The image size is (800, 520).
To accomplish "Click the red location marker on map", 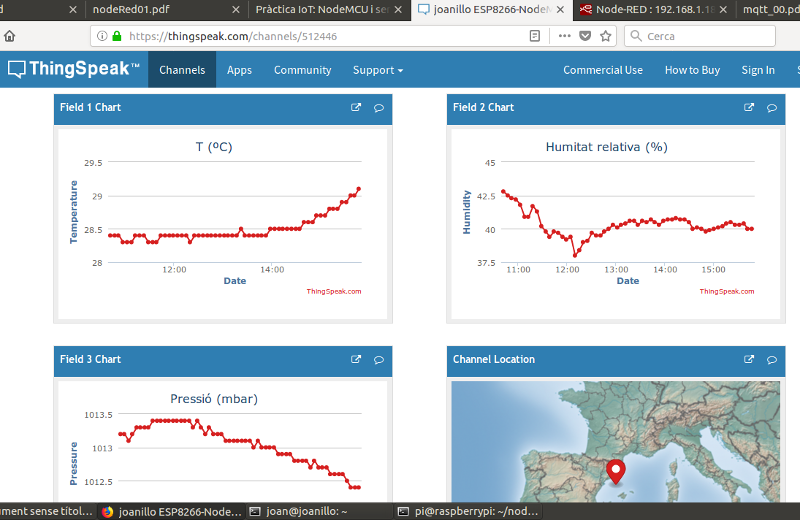I will (616, 471).
